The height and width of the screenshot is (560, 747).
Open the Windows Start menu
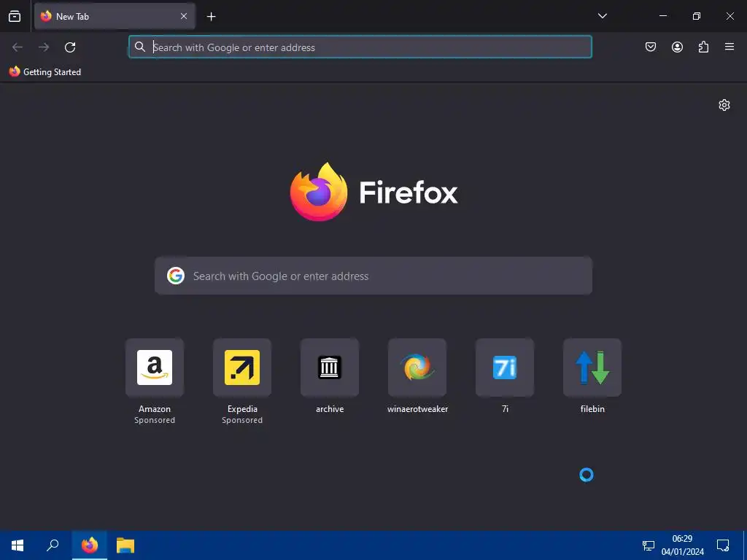(18, 545)
